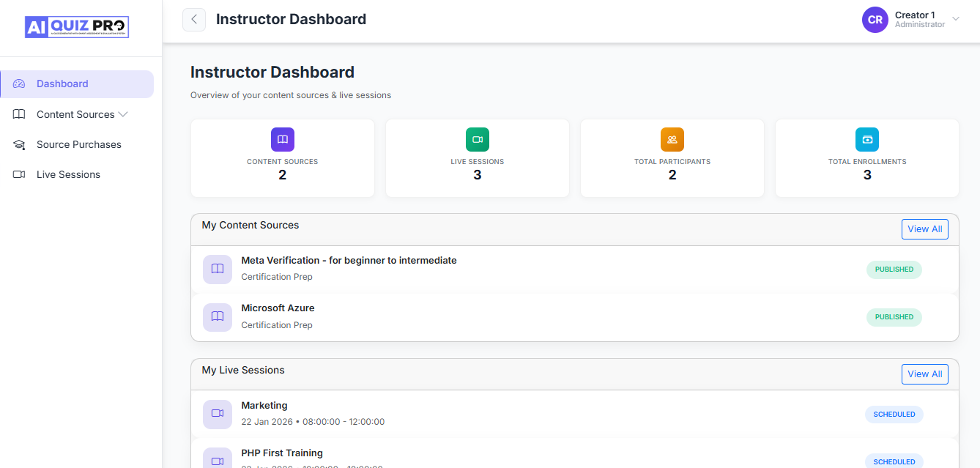Click the Administrator role label
This screenshot has width=980, height=468.
coord(920,25)
